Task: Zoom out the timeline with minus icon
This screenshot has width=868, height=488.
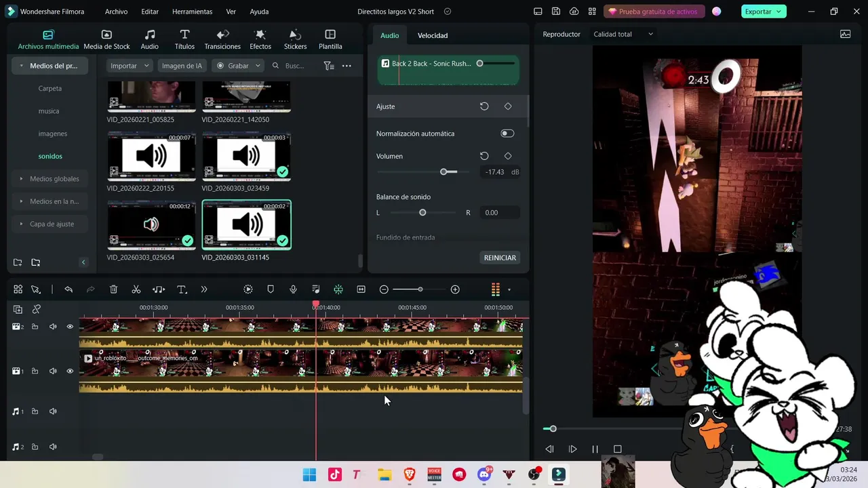Action: [x=384, y=289]
